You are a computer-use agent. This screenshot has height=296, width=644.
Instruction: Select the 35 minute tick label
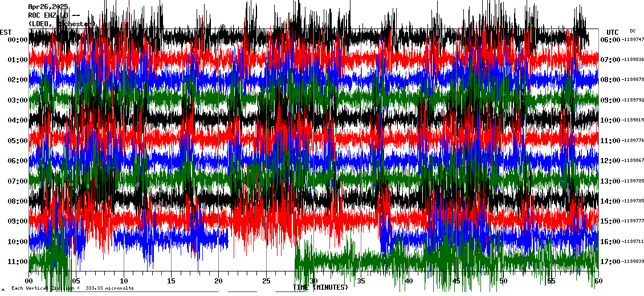(361, 281)
